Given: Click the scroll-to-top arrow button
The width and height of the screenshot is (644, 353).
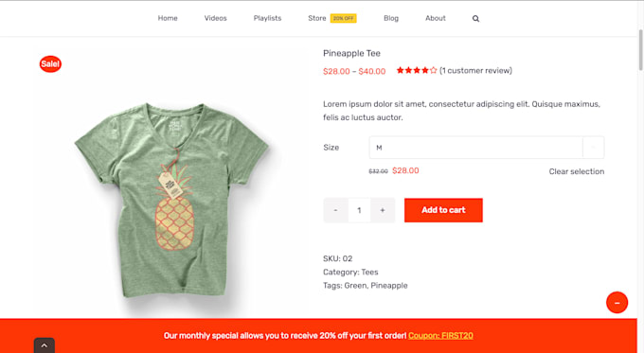Looking at the screenshot, I should coord(45,345).
